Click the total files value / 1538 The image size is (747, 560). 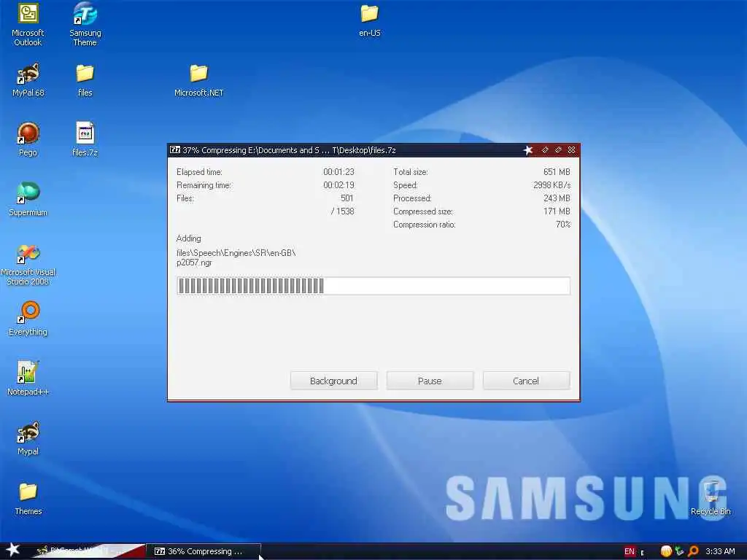(x=342, y=211)
